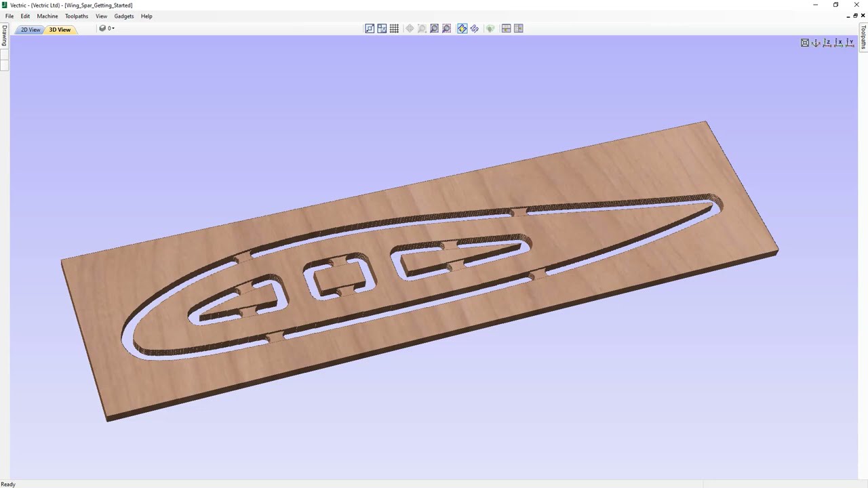This screenshot has width=868, height=488.
Task: Toggle the highlighted solid toolpath preview icon
Action: 462,28
